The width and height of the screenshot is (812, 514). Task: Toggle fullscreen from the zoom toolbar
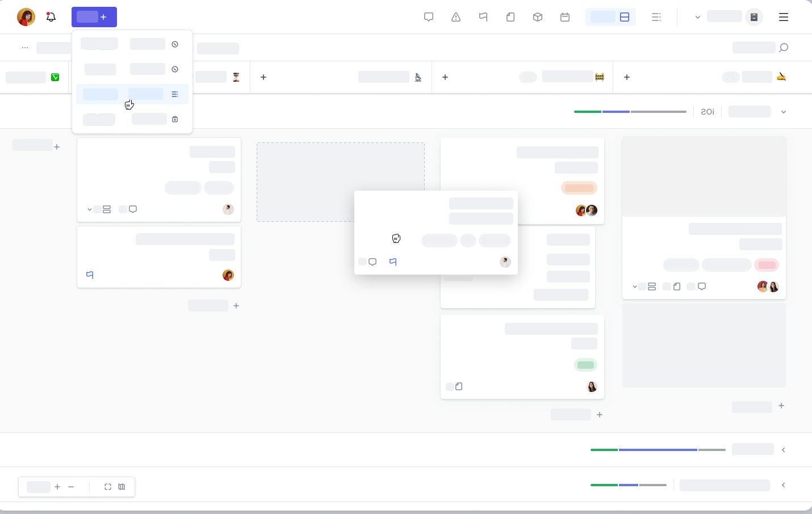108,487
